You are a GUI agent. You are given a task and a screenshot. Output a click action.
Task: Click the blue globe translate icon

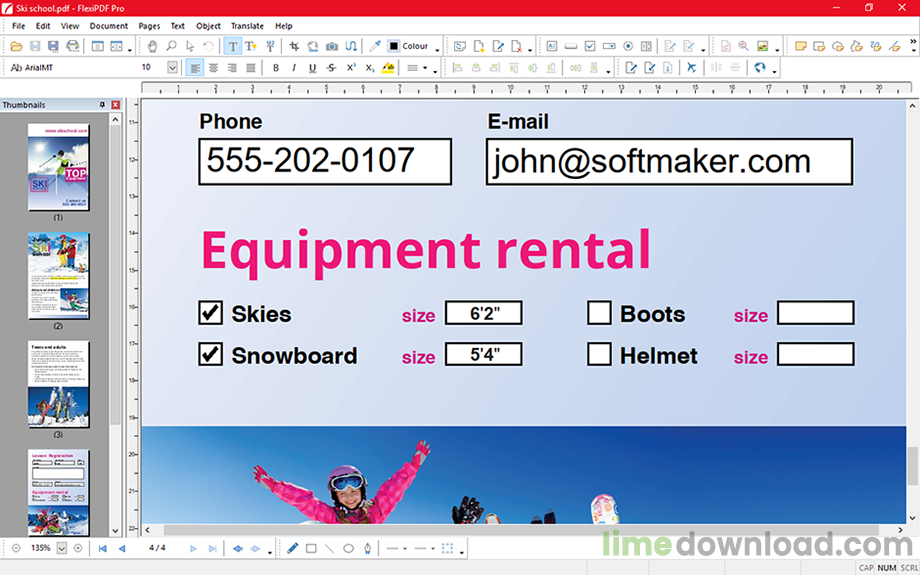[x=760, y=67]
